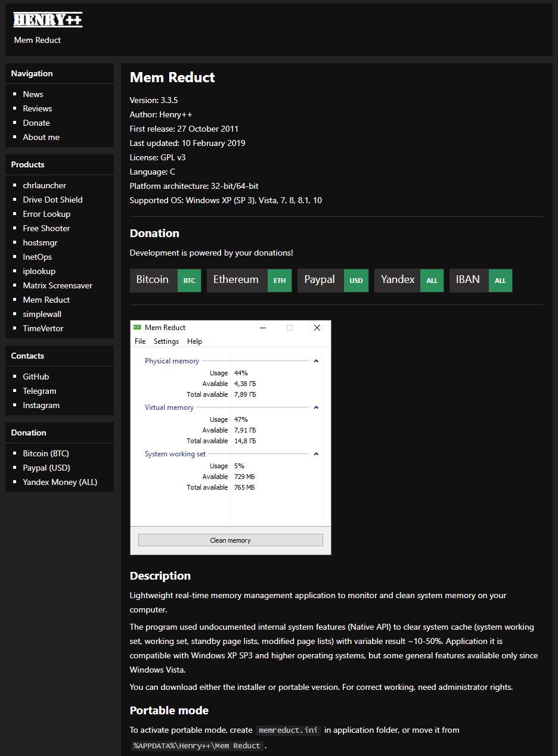The width and height of the screenshot is (558, 756).
Task: Go to the simplewall product page
Action: pyautogui.click(x=42, y=314)
